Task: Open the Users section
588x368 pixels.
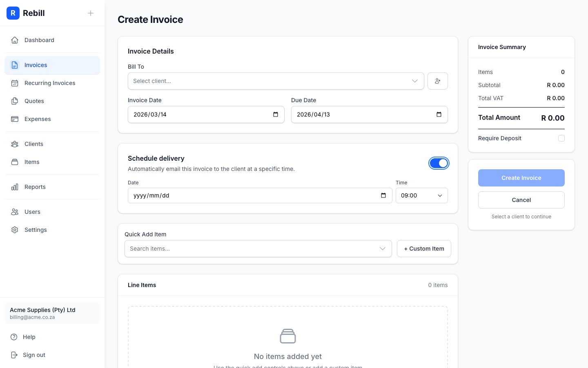Action: click(32, 212)
